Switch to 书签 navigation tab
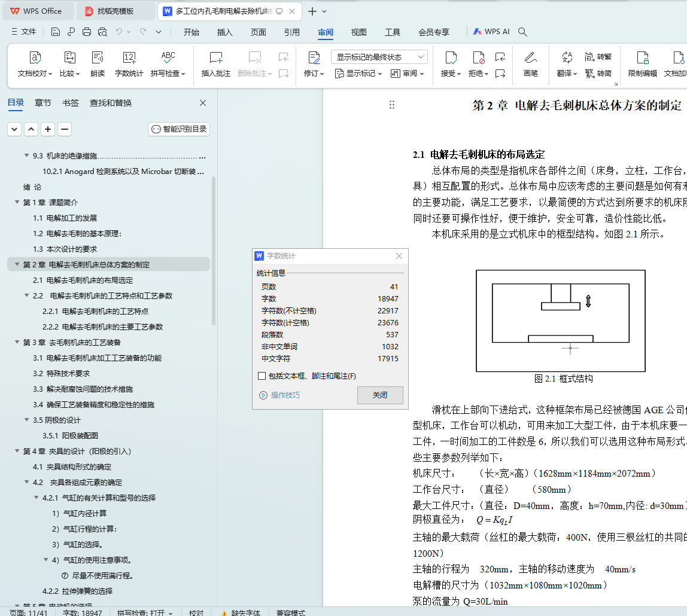The image size is (687, 616). 71,103
